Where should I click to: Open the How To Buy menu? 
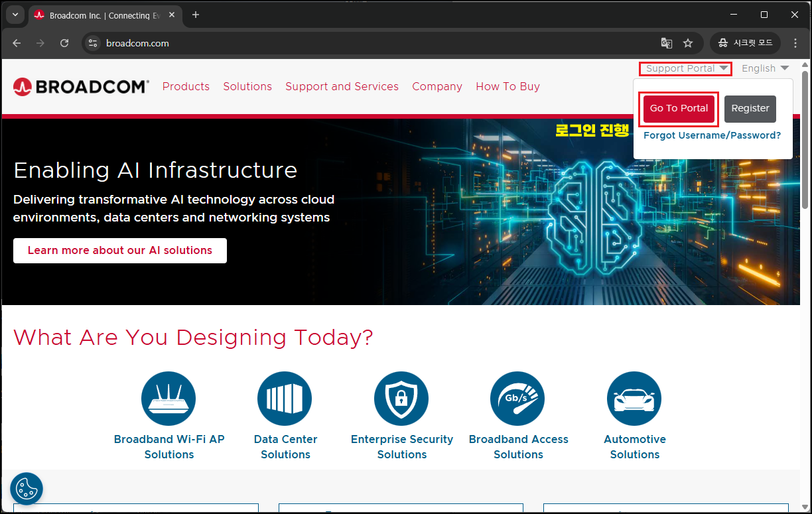coord(507,86)
